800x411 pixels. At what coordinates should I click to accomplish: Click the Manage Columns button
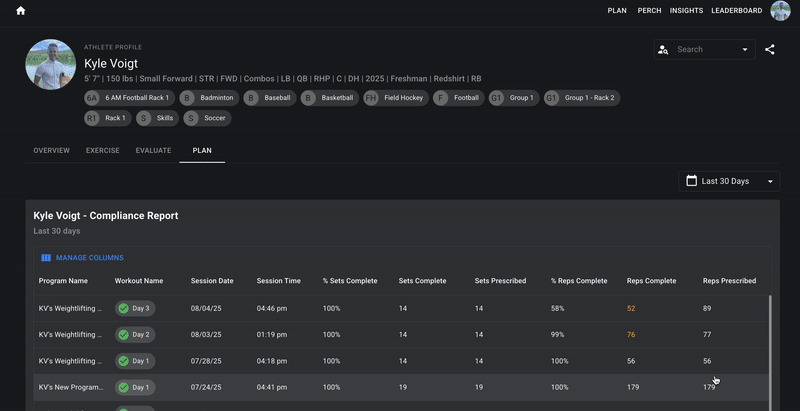82,258
